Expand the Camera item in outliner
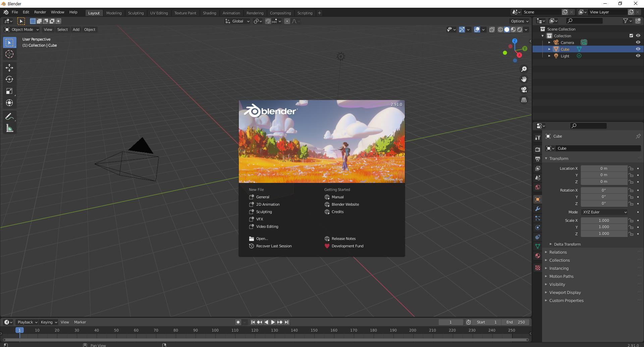This screenshot has width=644, height=347. 549,43
